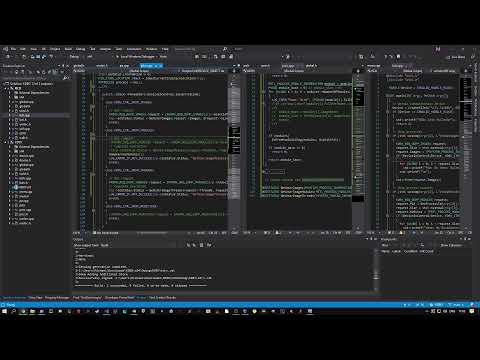Open the Build menu
Screen dimensions: 480x360
coord(68,49)
